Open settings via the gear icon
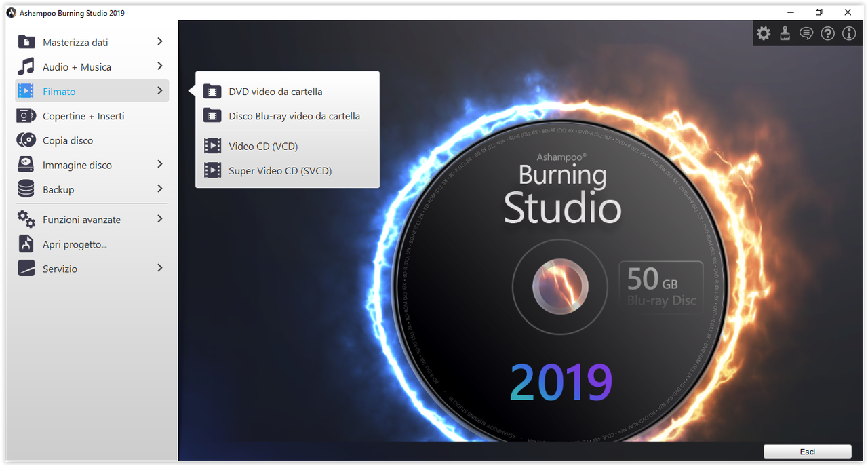This screenshot has height=466, width=868. tap(764, 33)
